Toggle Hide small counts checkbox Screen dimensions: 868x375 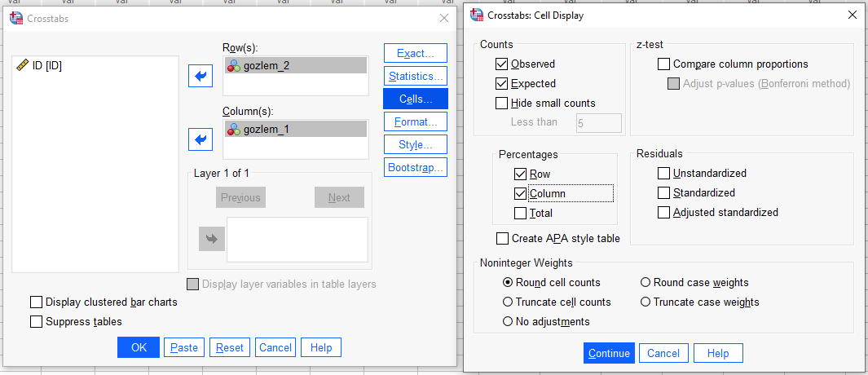502,104
